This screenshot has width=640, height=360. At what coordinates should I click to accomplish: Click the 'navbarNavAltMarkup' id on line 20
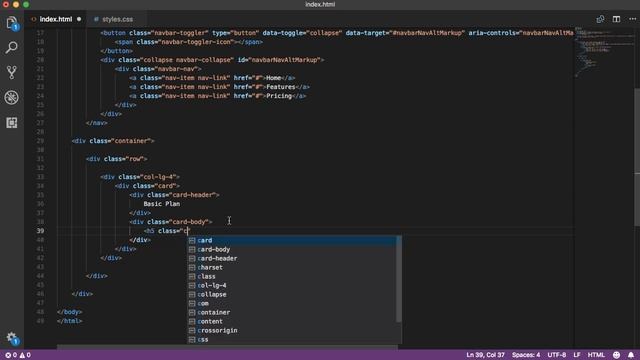285,60
